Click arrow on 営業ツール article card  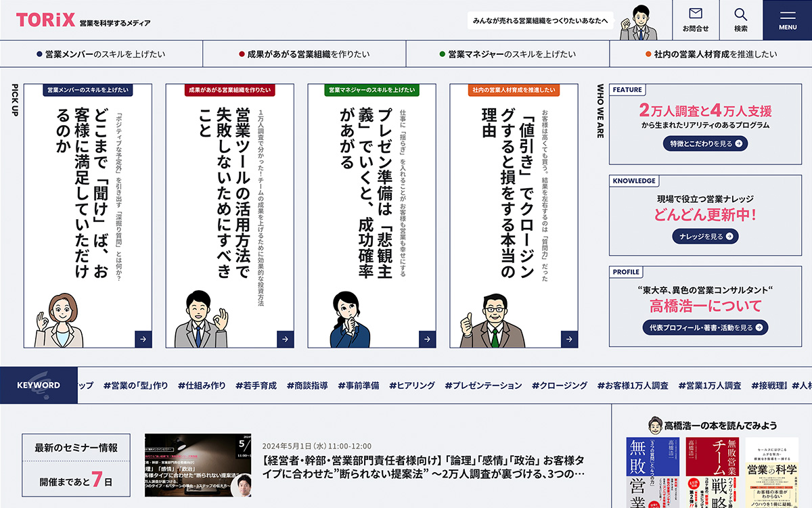(285, 339)
